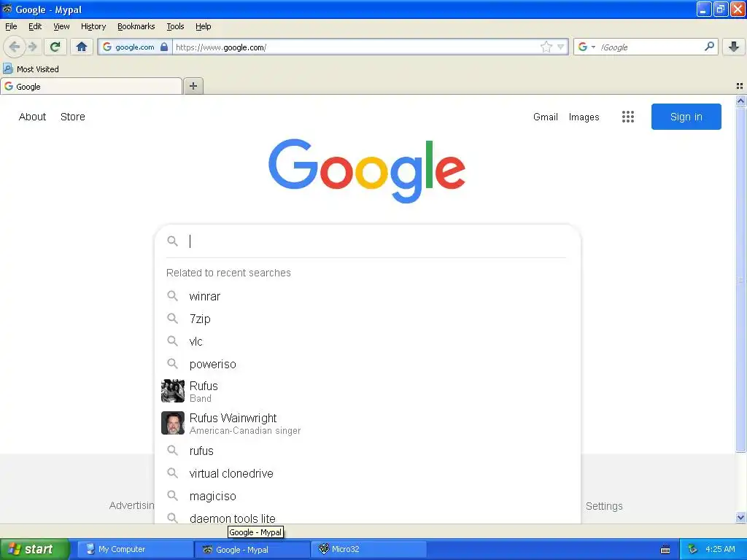Select the 7zip suggestion
Screen dimensions: 747x560
click(x=368, y=319)
